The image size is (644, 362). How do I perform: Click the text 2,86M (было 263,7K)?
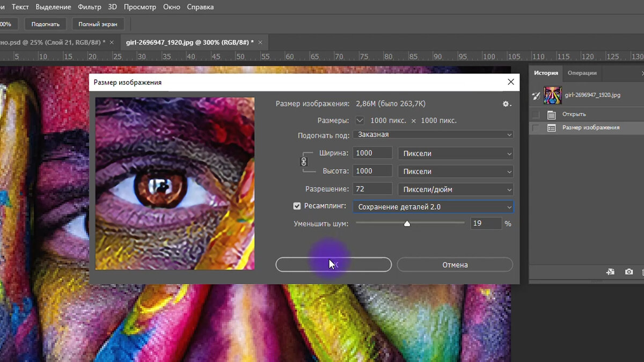coord(391,104)
